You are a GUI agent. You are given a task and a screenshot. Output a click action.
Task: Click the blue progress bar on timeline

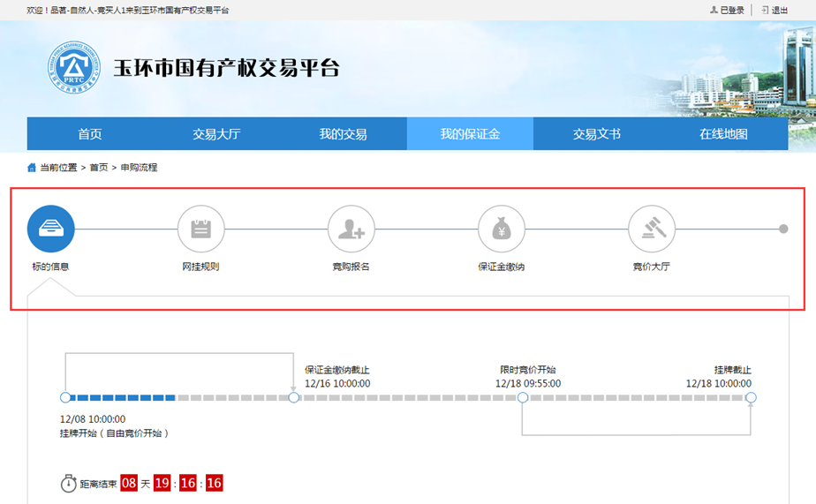pyautogui.click(x=122, y=398)
